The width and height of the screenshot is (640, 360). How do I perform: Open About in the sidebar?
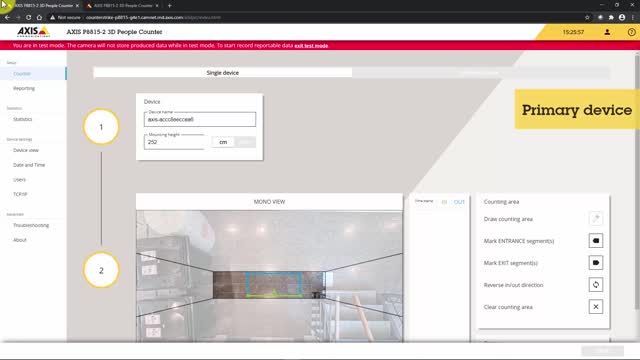[20, 240]
